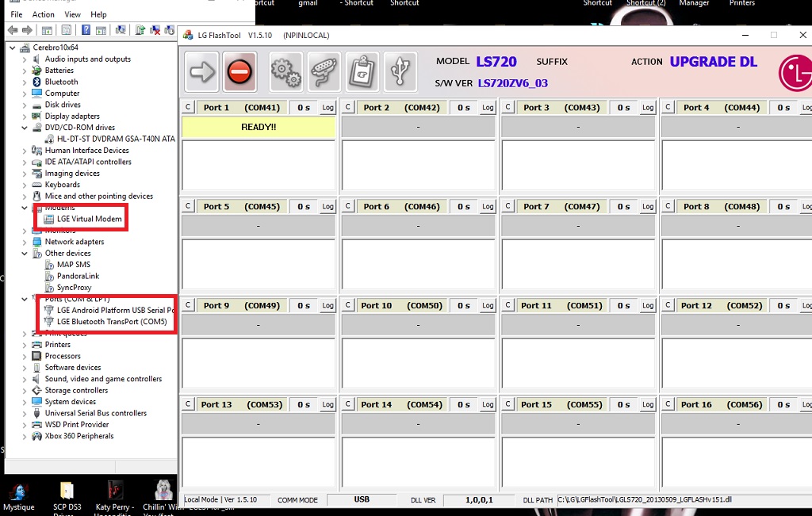This screenshot has height=516, width=812.
Task: Click the USB symbol icon in FlashTool
Action: (400, 73)
